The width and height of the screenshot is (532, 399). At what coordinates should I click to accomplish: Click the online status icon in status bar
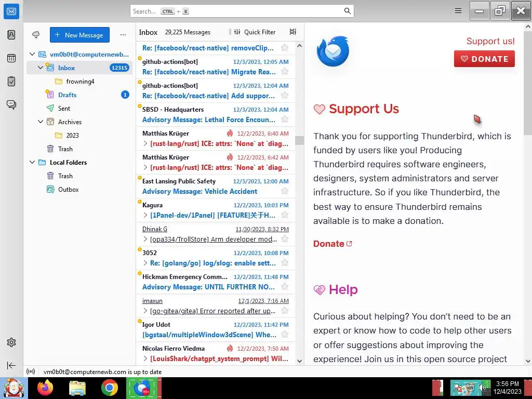point(31,371)
